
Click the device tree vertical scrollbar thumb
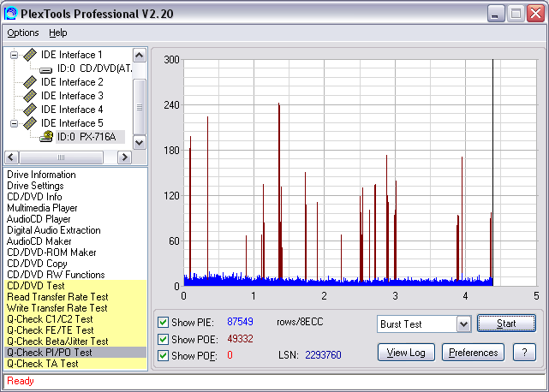pos(140,107)
